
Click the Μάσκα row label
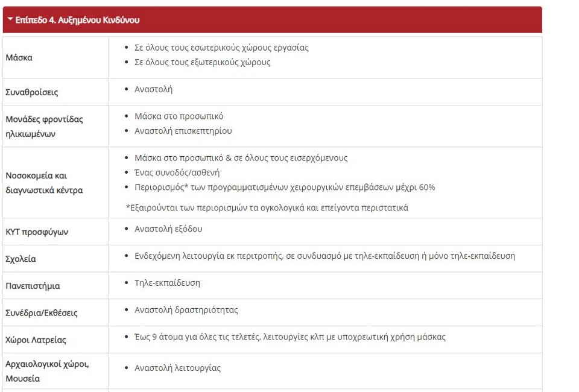19,58
